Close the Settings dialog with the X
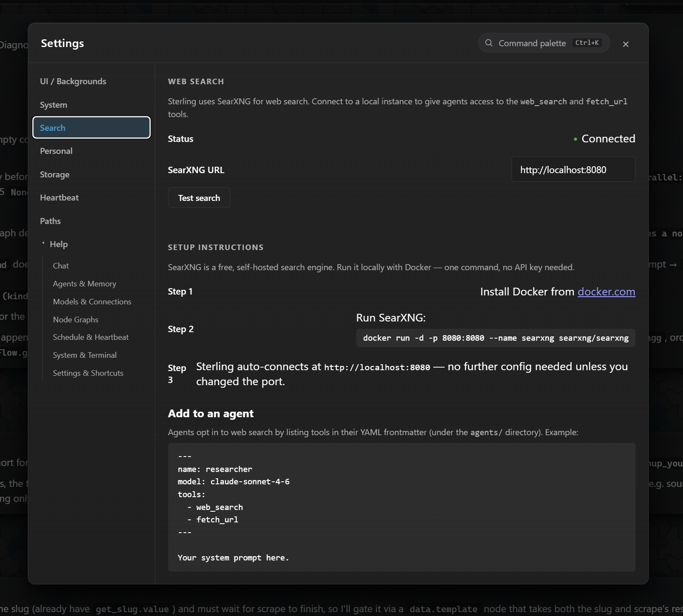 coord(626,44)
